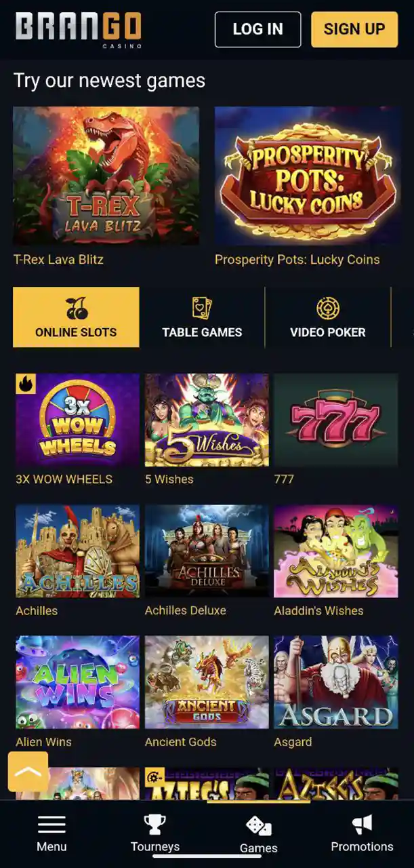Select the Video Poker tab
Screen dimensions: 414x868
pos(328,317)
